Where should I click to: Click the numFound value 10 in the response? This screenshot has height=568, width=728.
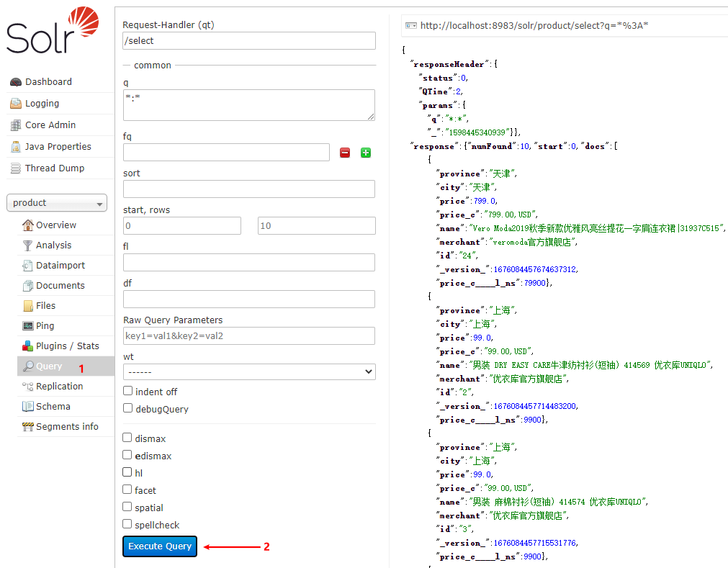pyautogui.click(x=524, y=146)
